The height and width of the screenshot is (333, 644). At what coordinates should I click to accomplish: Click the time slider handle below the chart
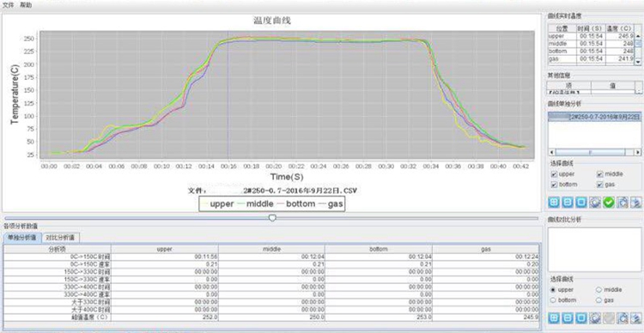(x=272, y=218)
